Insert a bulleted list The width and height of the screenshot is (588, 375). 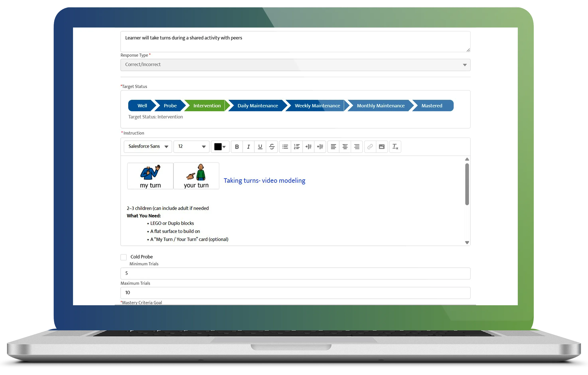[x=285, y=147]
